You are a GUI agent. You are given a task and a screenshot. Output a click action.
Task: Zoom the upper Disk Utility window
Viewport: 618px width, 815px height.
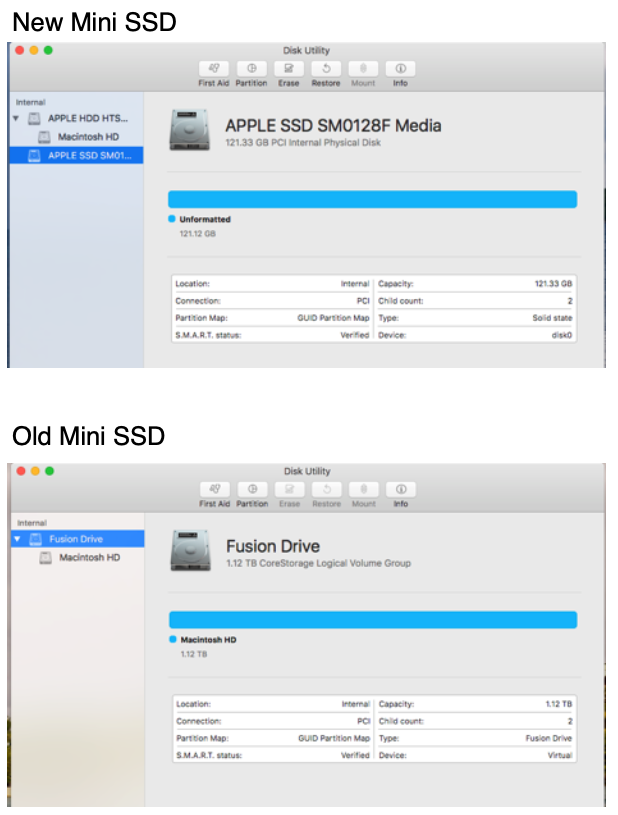coord(48,50)
